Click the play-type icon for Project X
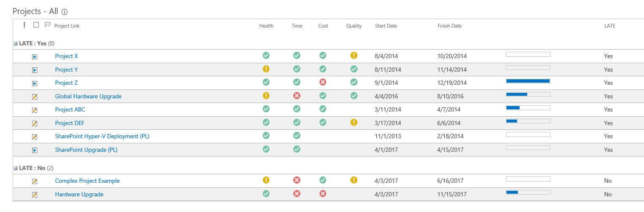This screenshot has height=212, width=644. pos(35,56)
